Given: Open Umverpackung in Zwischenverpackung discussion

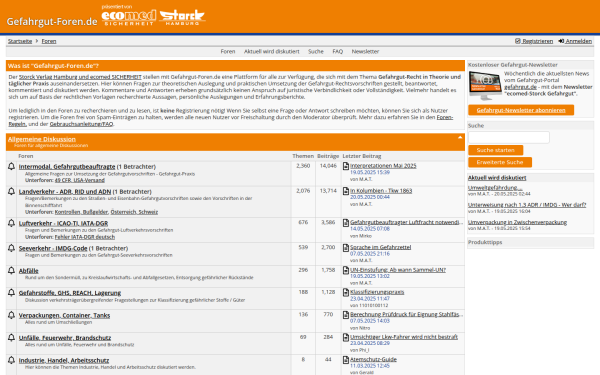Looking at the screenshot, I should [x=517, y=222].
